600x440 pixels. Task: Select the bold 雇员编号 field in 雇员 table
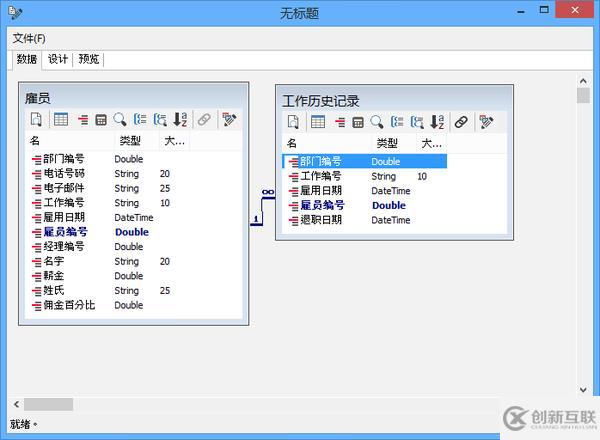coord(65,232)
